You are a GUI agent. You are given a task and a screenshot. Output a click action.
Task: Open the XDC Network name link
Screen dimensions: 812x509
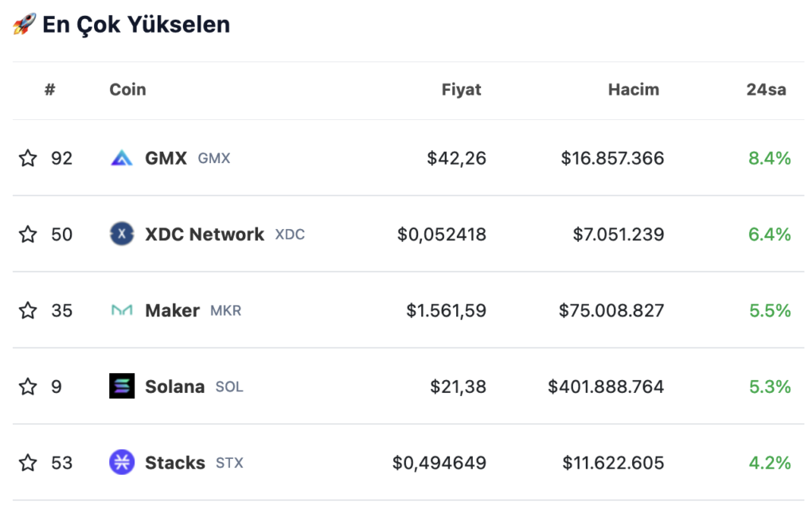pos(204,234)
